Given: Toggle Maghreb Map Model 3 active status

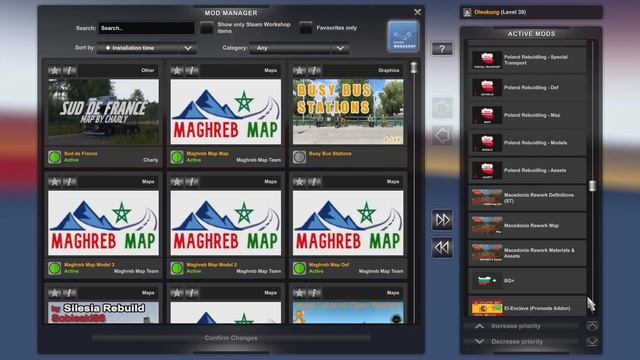Looking at the screenshot, I should click(x=55, y=268).
